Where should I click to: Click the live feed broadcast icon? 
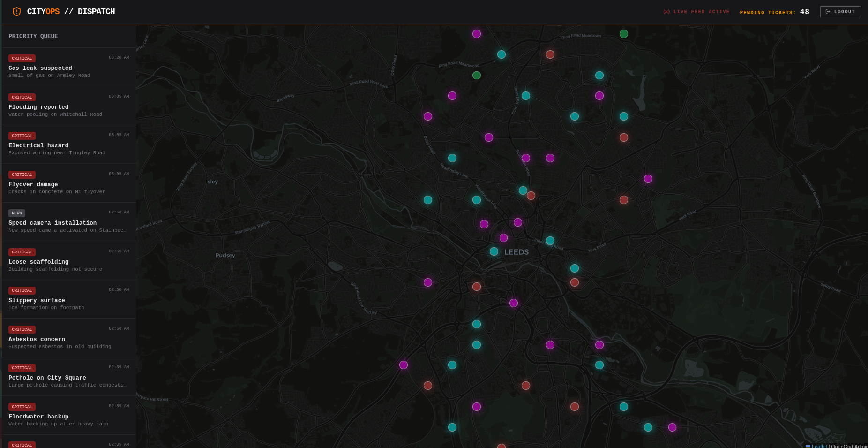[666, 12]
